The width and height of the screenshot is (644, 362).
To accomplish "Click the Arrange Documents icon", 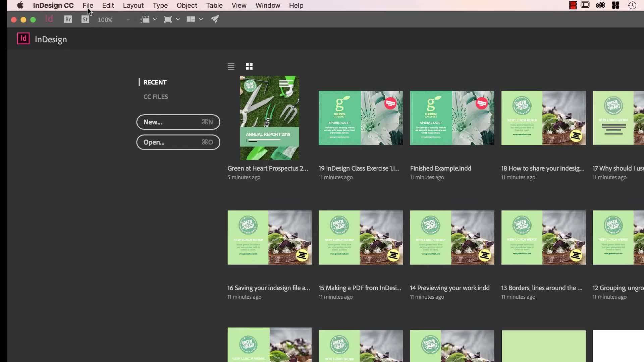I will (x=191, y=19).
